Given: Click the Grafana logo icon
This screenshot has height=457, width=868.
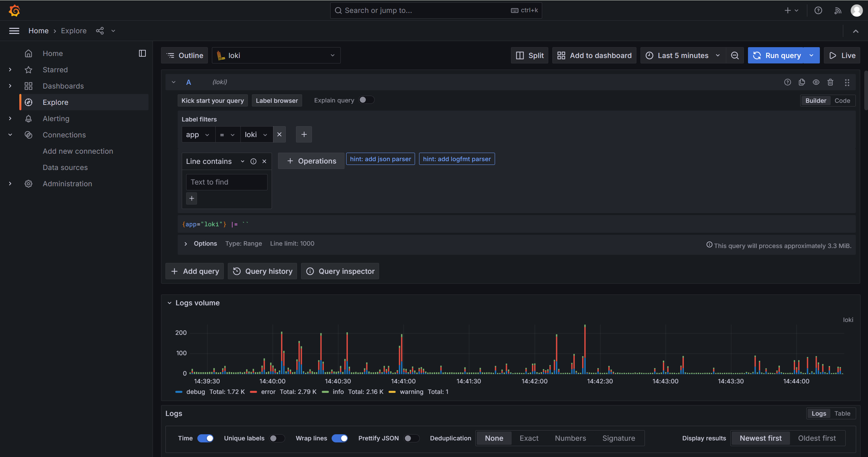Looking at the screenshot, I should click(x=14, y=11).
